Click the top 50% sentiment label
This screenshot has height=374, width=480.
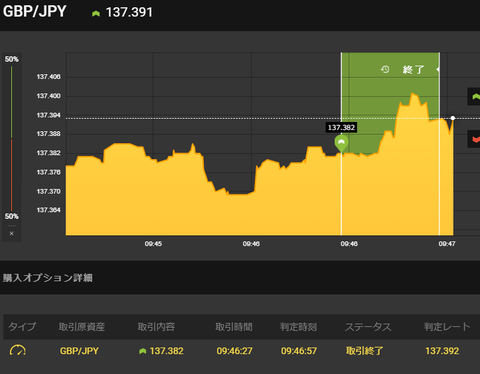12,59
